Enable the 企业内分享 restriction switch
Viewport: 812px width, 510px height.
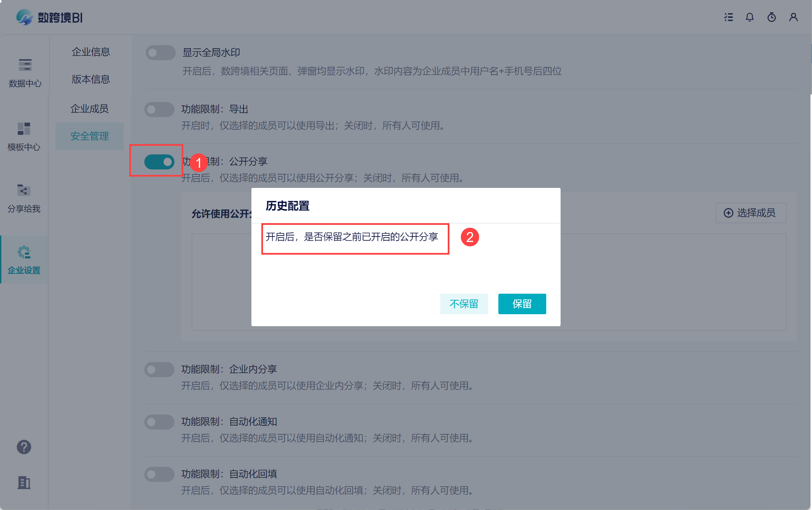(x=159, y=370)
